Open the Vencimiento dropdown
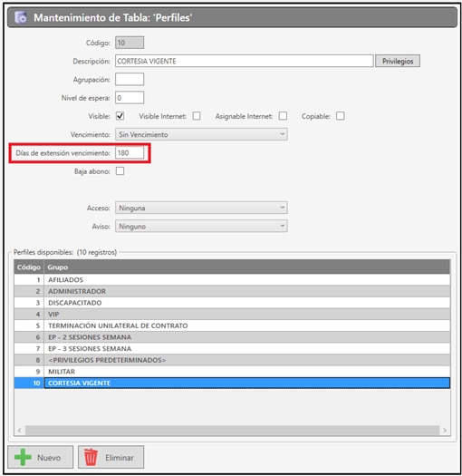 (x=201, y=134)
